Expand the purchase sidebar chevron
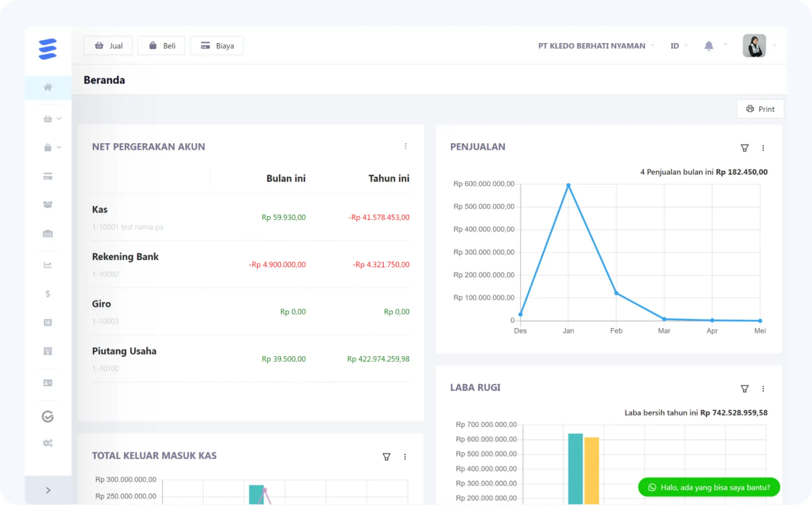This screenshot has width=812, height=505. pos(59,147)
